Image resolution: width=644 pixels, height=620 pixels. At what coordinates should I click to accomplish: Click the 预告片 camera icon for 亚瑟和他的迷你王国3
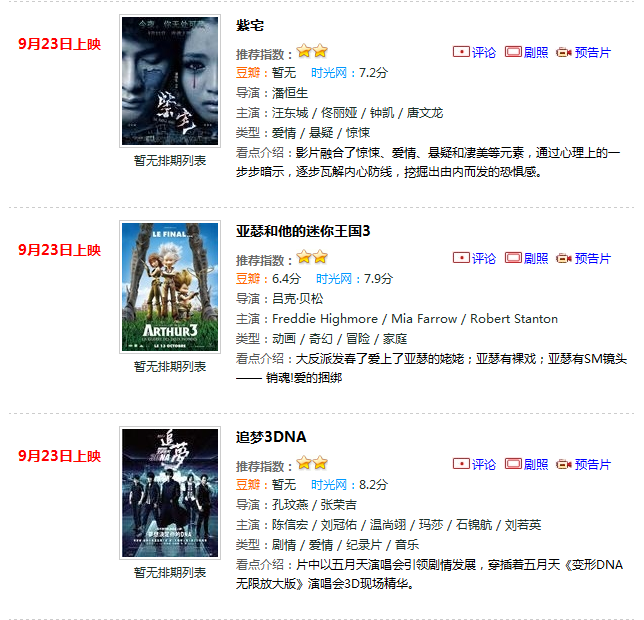tap(564, 258)
